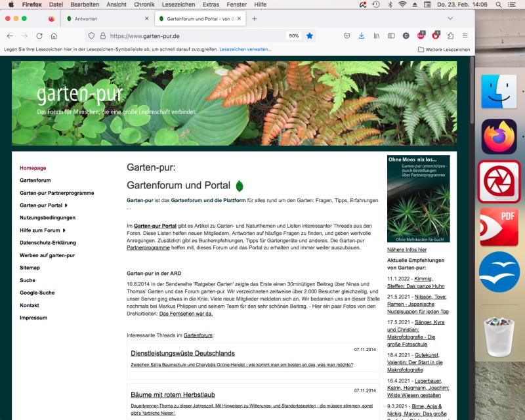Open the Firefox downloads panel
The image size is (525, 420).
pos(362,35)
